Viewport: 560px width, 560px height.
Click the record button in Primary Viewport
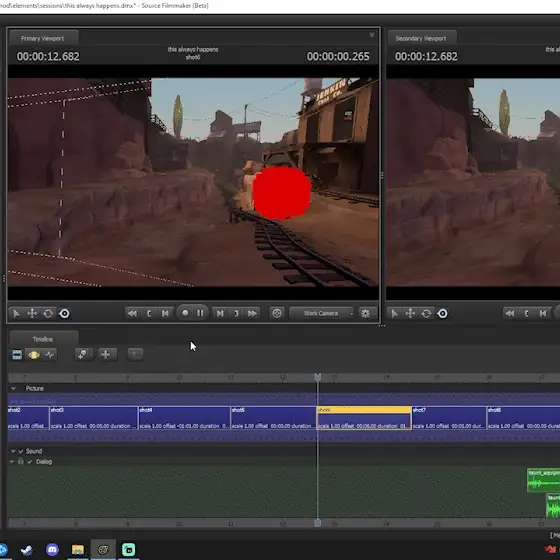click(185, 313)
